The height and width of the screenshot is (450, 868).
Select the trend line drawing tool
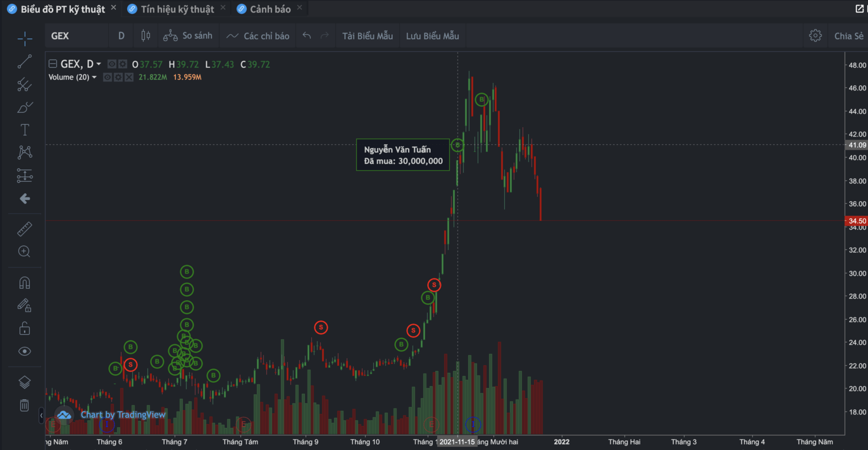(25, 61)
